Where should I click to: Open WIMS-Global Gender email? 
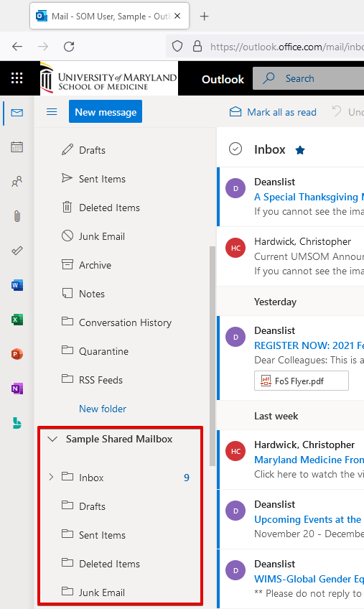(291, 579)
